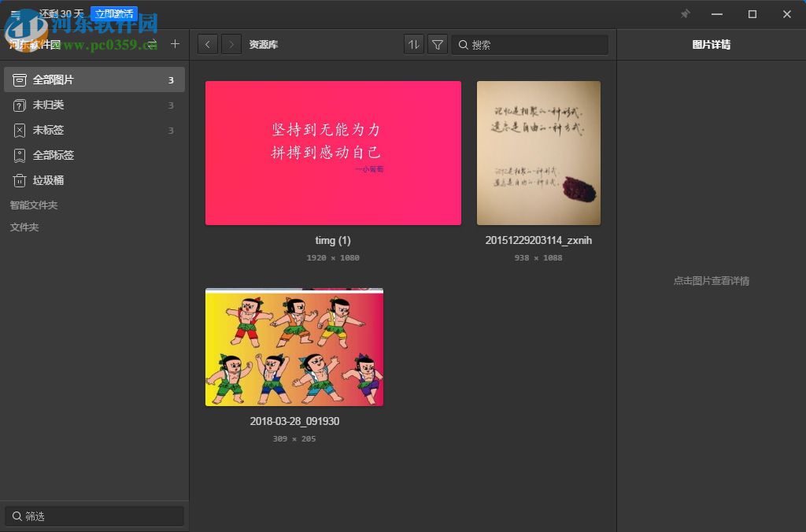Click the All Images (全部图片) sidebar icon
The height and width of the screenshot is (532, 806).
click(19, 79)
